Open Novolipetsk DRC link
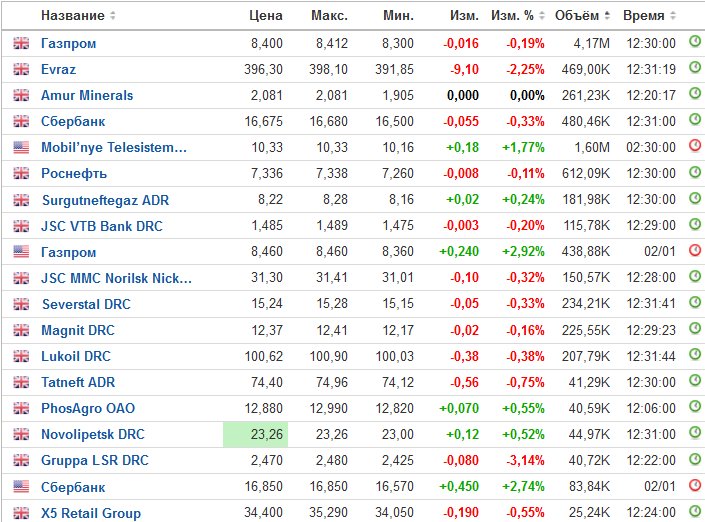 coord(93,434)
